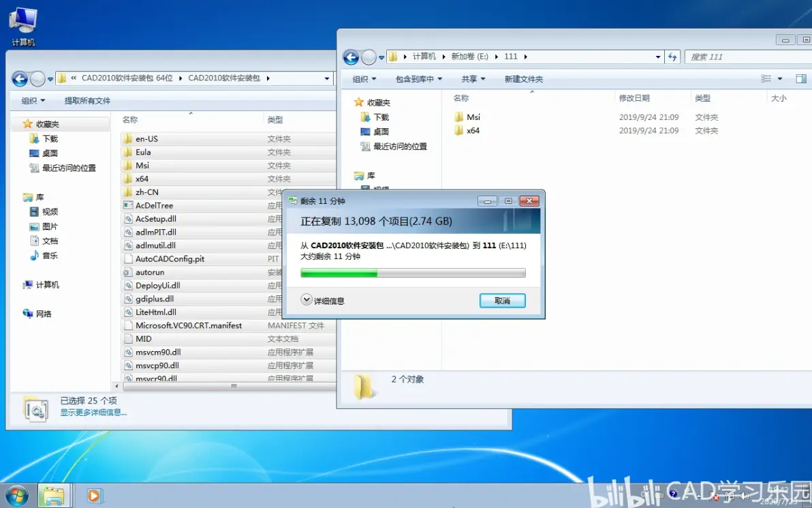Open 下载 in the CAD2010 window sidebar
812x508 pixels.
point(50,139)
